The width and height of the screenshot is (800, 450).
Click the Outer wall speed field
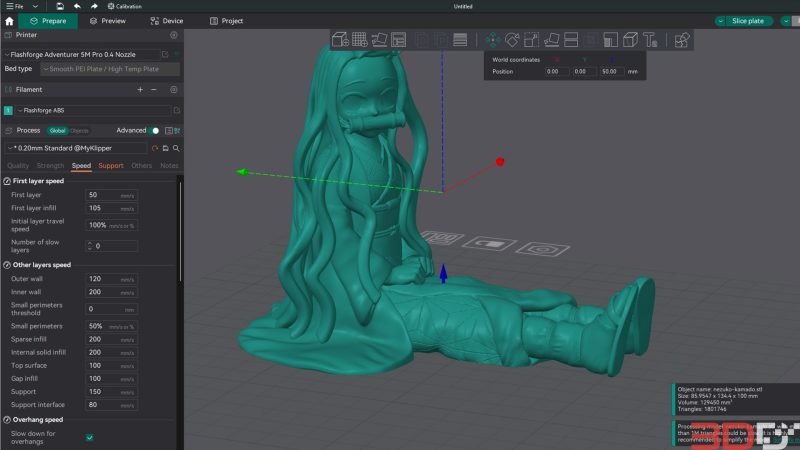pyautogui.click(x=111, y=279)
